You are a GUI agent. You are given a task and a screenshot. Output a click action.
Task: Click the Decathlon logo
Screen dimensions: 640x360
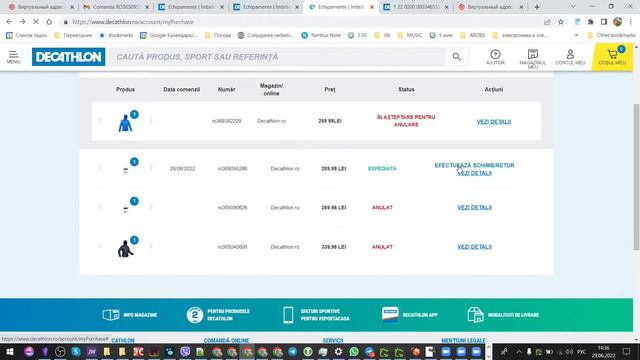69,57
